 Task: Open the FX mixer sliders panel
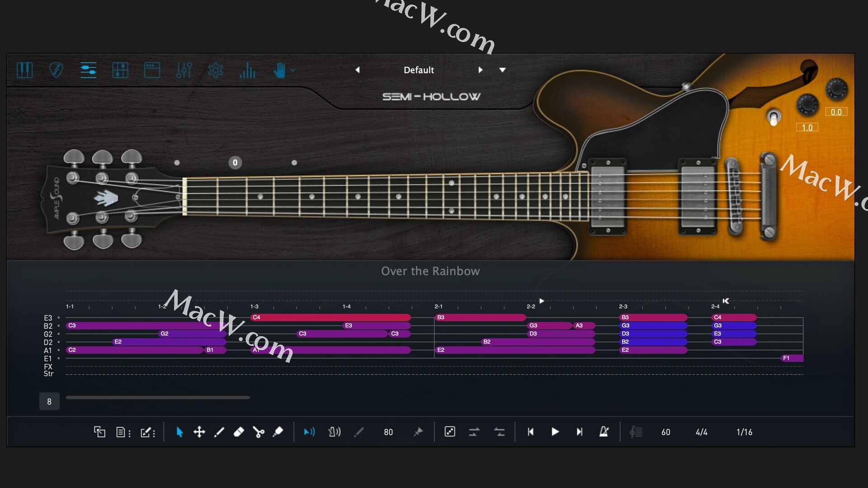184,70
